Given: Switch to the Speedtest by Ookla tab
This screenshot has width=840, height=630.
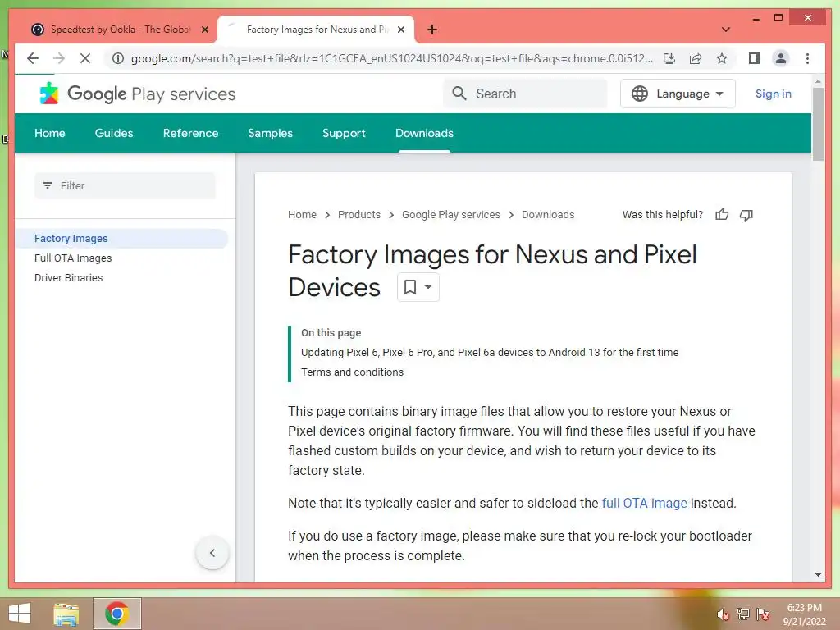Looking at the screenshot, I should click(118, 30).
